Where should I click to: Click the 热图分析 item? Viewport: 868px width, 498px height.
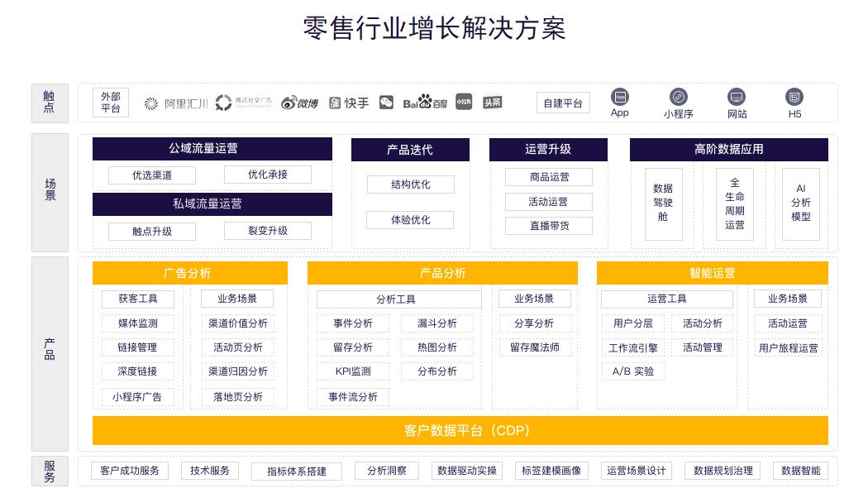pyautogui.click(x=437, y=347)
